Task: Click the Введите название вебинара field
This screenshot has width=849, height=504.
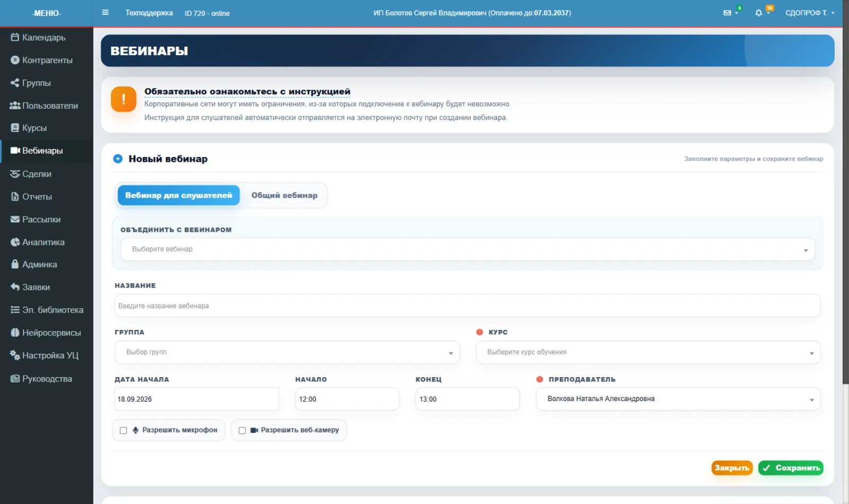Action: [x=467, y=306]
